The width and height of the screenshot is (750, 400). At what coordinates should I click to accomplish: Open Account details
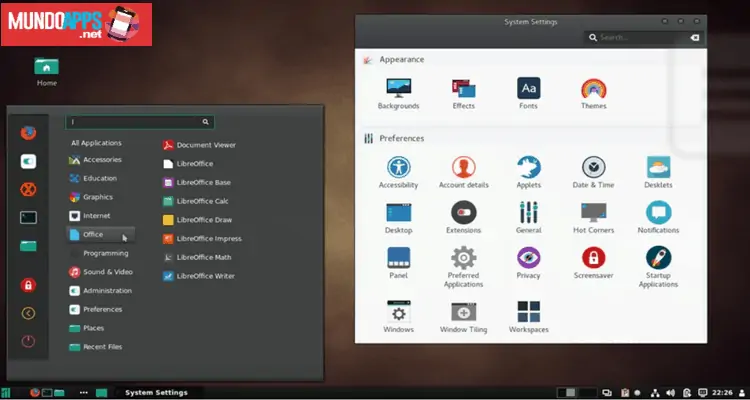click(463, 172)
